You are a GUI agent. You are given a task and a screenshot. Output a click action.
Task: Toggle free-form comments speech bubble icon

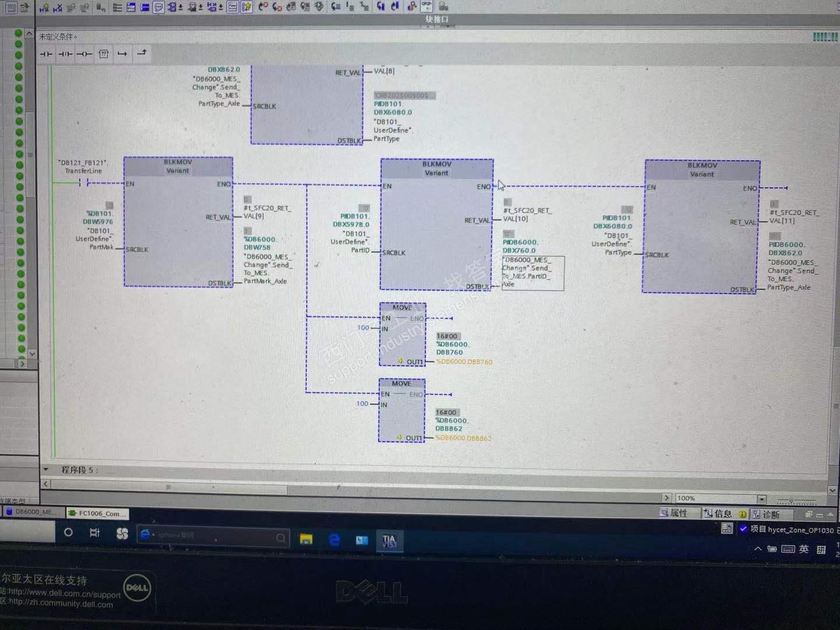click(x=158, y=7)
